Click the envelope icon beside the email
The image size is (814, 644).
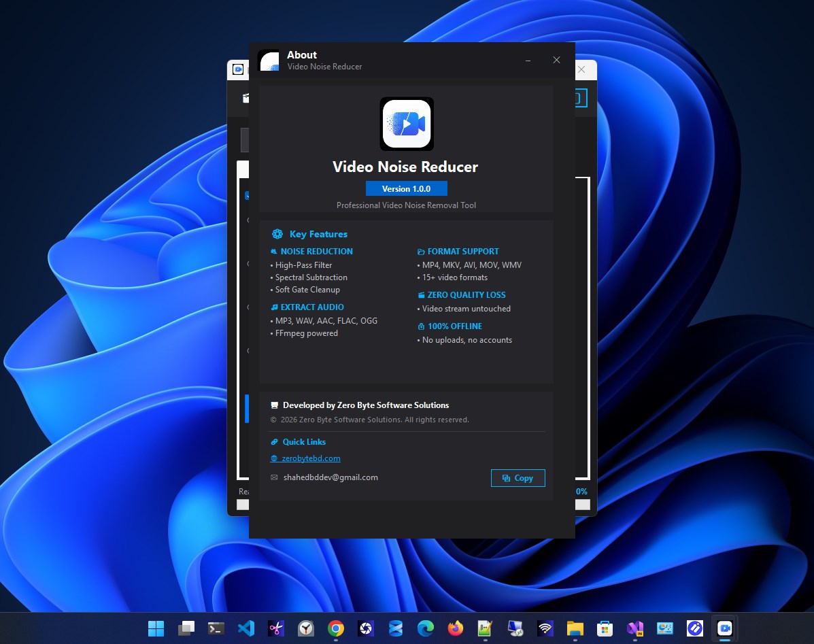pos(274,477)
